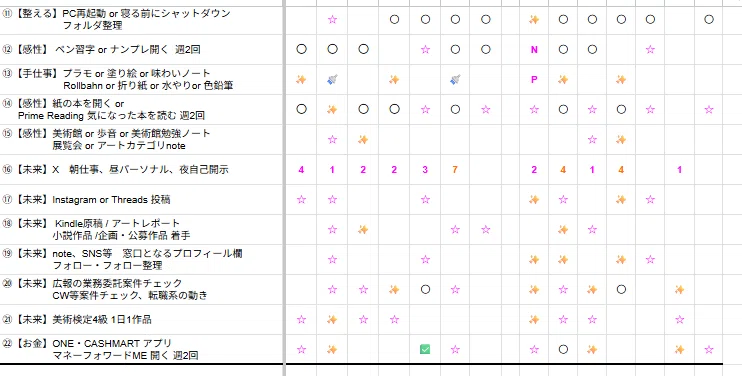Click the ㉑ 美術検定4級 1日1作品 cell
This screenshot has height=376, width=742.
tap(141, 320)
